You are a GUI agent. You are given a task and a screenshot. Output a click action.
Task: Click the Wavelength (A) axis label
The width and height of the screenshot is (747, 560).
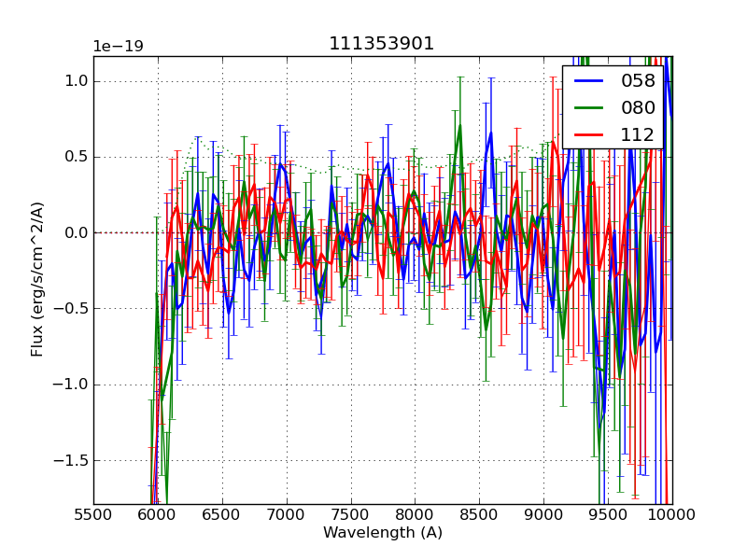click(x=383, y=533)
